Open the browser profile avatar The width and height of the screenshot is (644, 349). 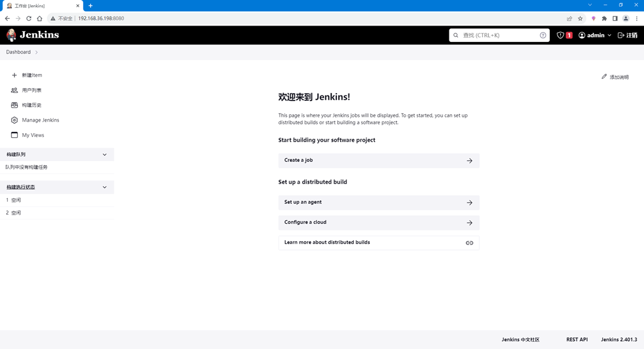click(626, 18)
